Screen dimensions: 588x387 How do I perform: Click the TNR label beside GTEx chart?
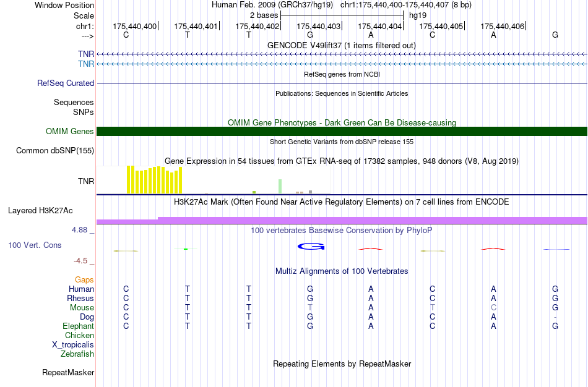(x=86, y=181)
